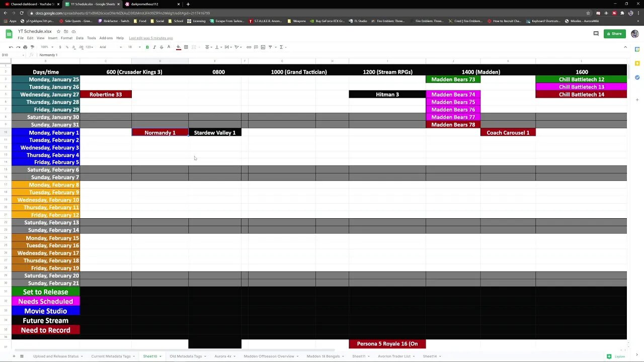Select the Coach Carousel 1 cell
644x362 pixels.
tap(508, 133)
